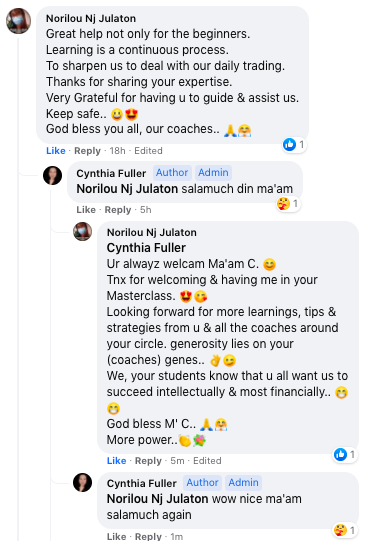Reply to Cynthia's 5h-old comment
Viewport: 375px width, 541px height.
[118, 210]
